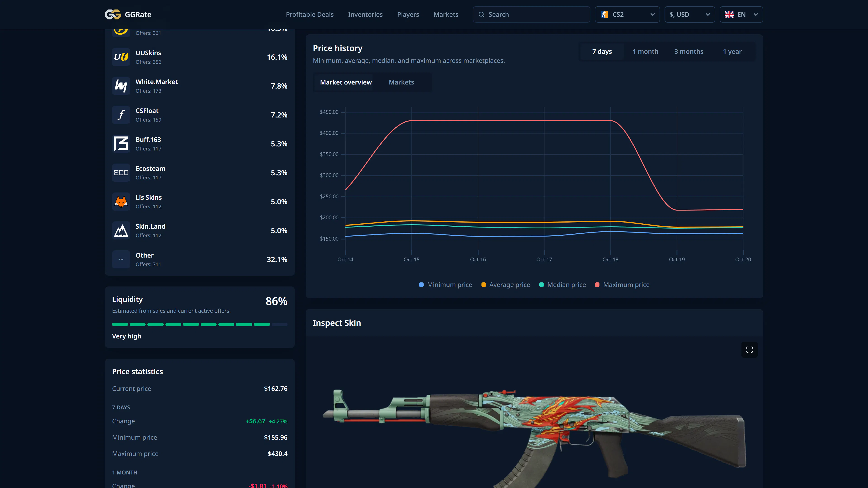
Task: Click the Ecosteam ECO logo icon
Action: tap(121, 173)
